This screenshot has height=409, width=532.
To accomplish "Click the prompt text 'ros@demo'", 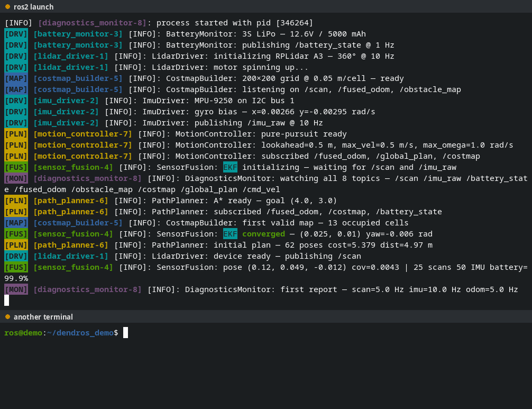I will coord(23,333).
